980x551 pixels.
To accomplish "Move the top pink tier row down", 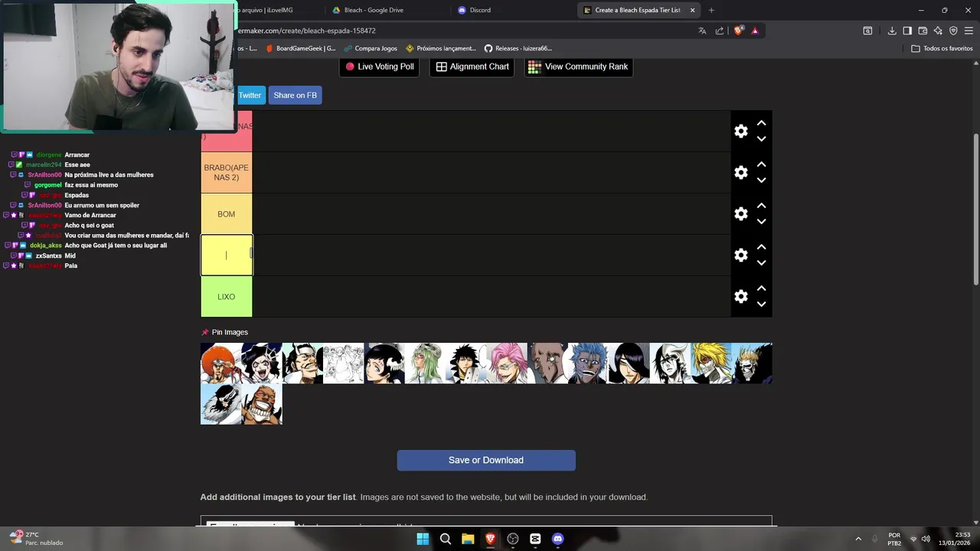I will (x=761, y=139).
